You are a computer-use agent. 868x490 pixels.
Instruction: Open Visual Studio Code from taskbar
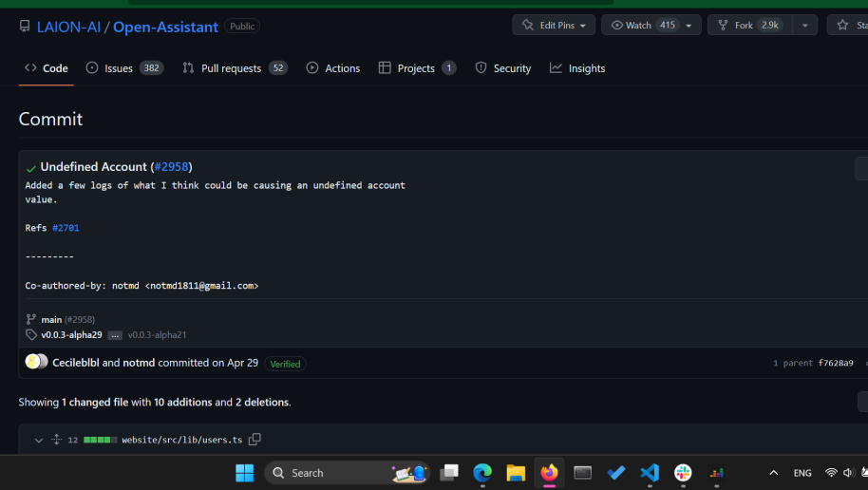[x=650, y=473]
